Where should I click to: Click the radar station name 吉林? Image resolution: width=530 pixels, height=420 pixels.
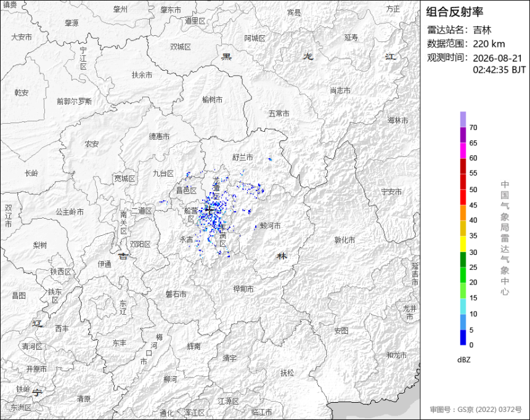[482, 30]
